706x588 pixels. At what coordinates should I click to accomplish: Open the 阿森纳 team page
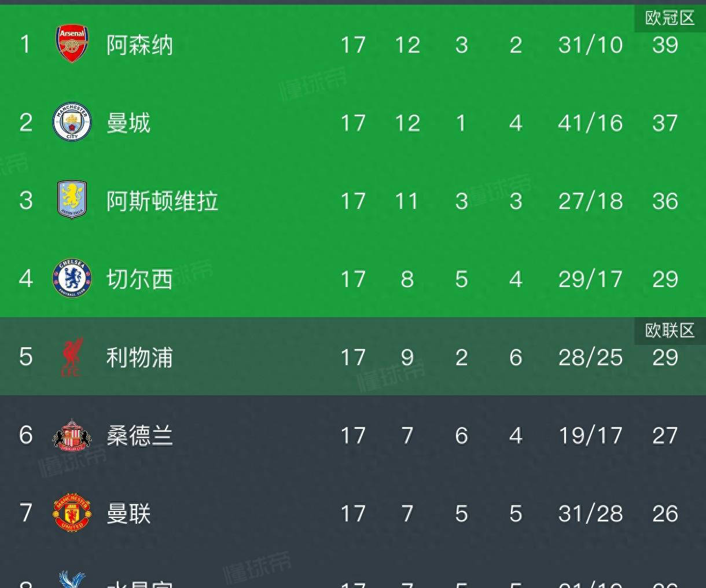tap(139, 44)
